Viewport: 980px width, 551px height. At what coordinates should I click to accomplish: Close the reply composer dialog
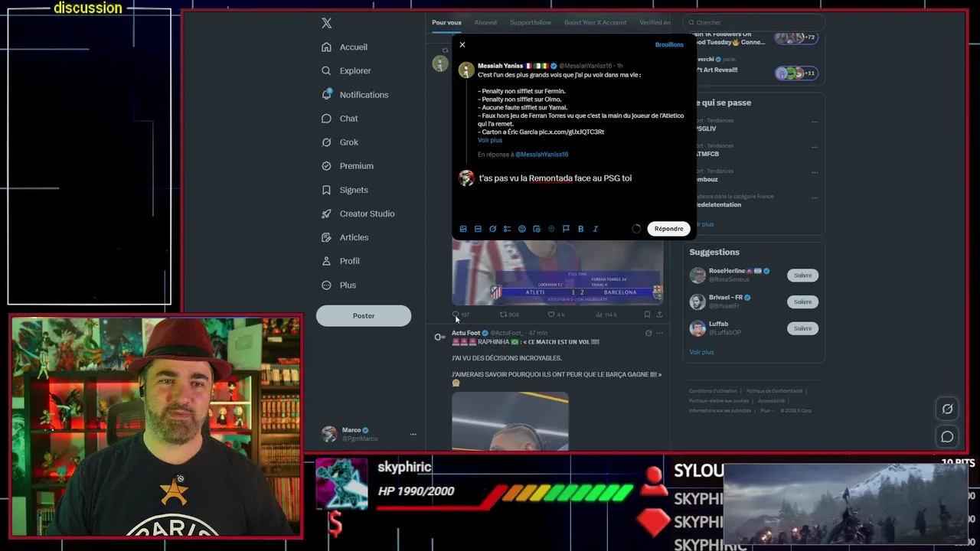pyautogui.click(x=462, y=44)
